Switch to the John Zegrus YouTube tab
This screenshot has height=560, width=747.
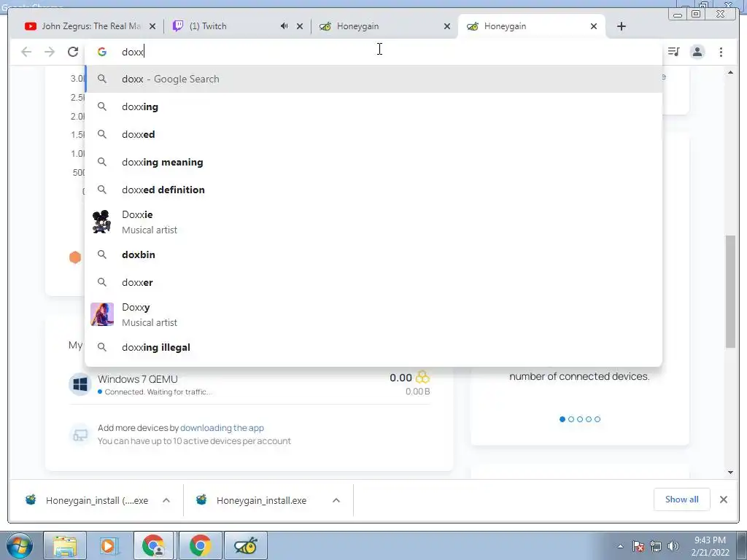[x=90, y=26]
